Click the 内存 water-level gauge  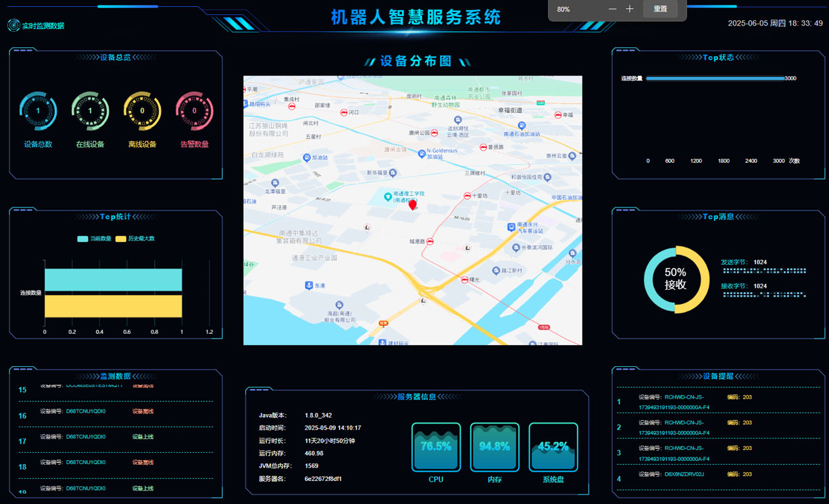(x=495, y=447)
